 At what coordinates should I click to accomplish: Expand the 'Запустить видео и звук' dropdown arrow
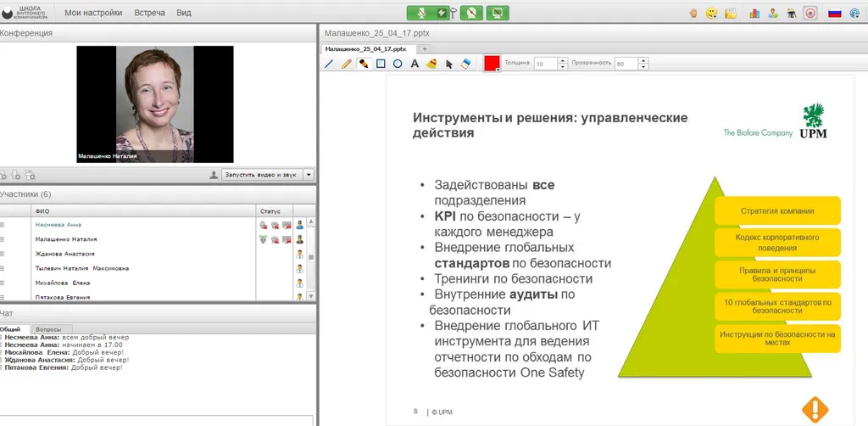click(x=309, y=175)
